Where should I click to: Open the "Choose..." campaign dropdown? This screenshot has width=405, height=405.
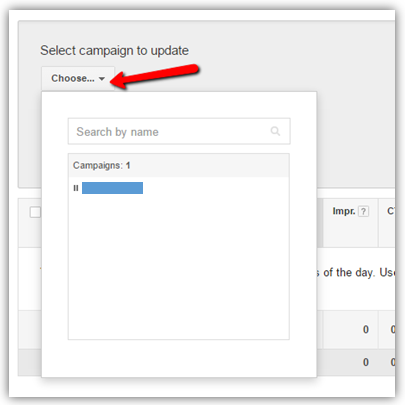click(78, 79)
